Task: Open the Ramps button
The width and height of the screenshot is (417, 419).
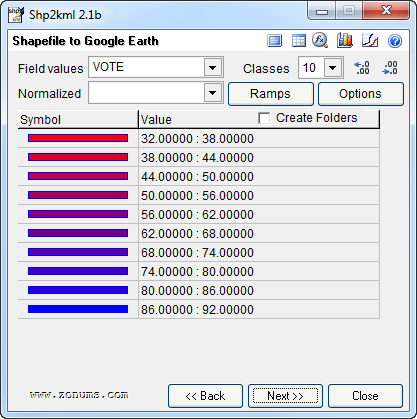Action: [x=271, y=94]
